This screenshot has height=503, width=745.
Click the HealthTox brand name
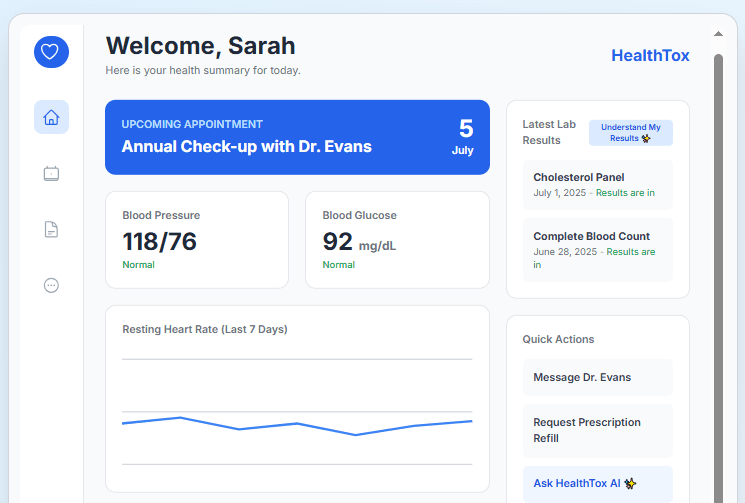pyautogui.click(x=650, y=56)
